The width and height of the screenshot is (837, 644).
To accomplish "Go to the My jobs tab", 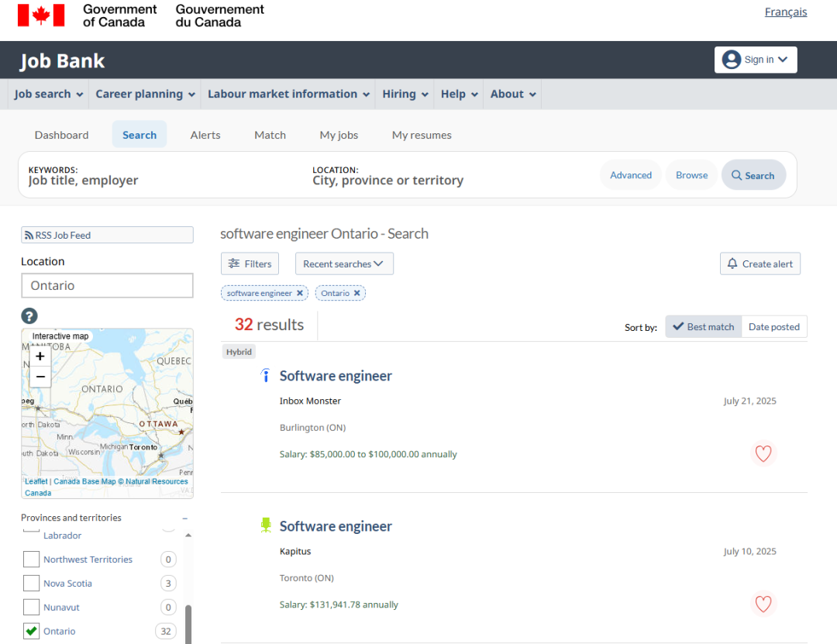I will [339, 135].
